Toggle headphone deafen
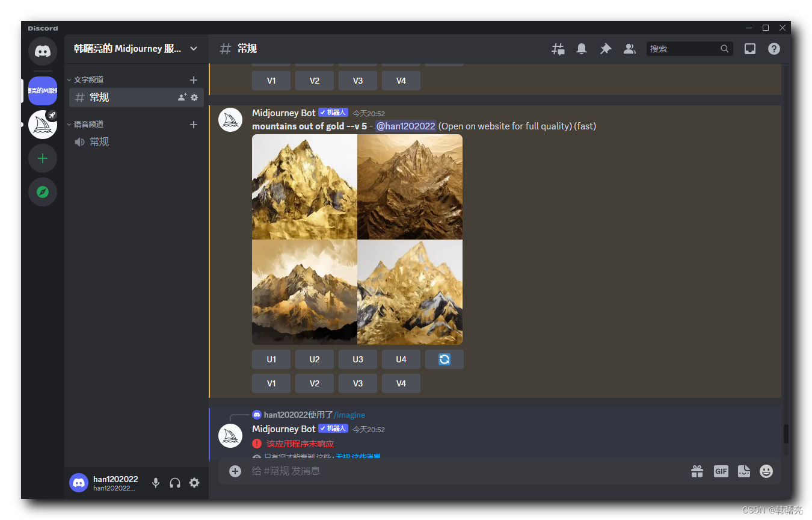This screenshot has width=812, height=520. tap(175, 483)
